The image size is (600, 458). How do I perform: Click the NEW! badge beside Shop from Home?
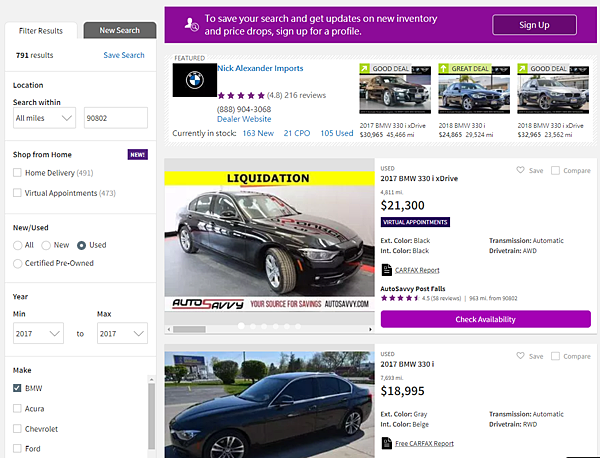(x=138, y=155)
